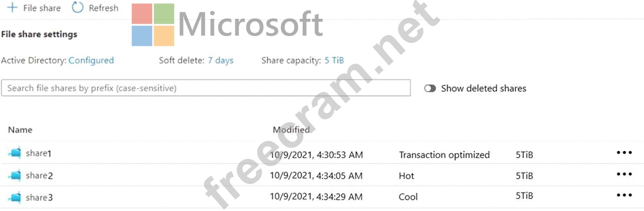
Task: Open the share2 file share
Action: coord(39,176)
